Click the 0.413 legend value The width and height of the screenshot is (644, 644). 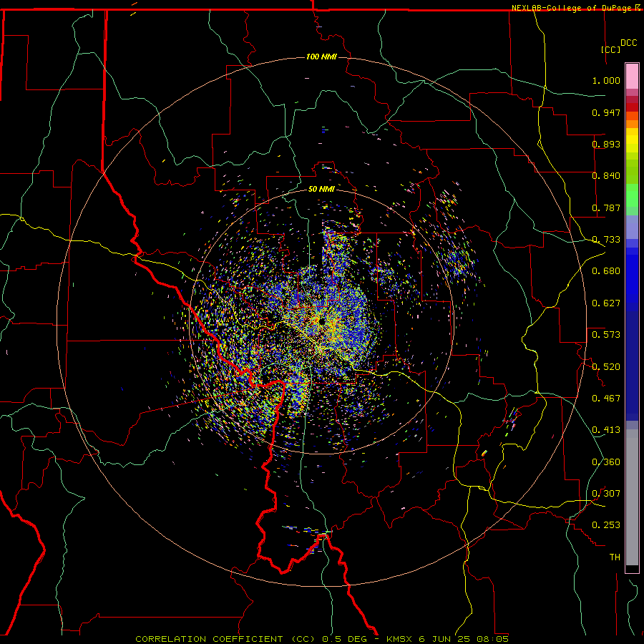click(x=606, y=430)
